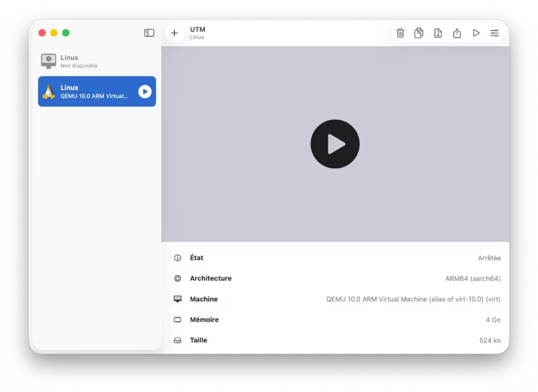This screenshot has width=538, height=392.
Task: Click the État info icon
Action: (178, 258)
